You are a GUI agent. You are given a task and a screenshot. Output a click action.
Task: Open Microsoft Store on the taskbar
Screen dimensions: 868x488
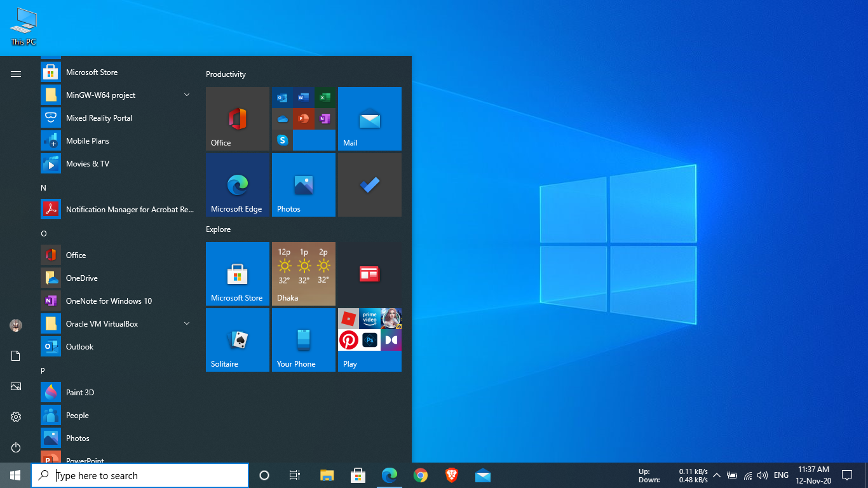pos(358,475)
